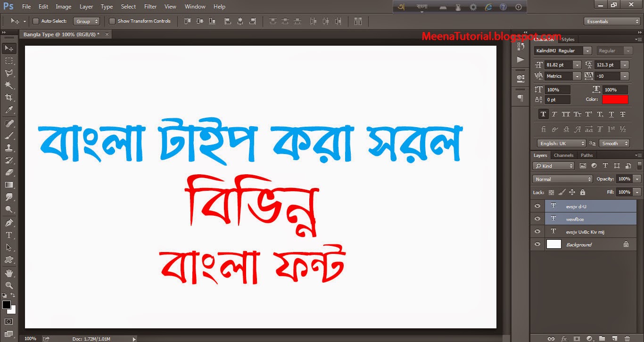Open the anti-aliasing dropdown set to Smooth
644x342 pixels.
(x=614, y=143)
